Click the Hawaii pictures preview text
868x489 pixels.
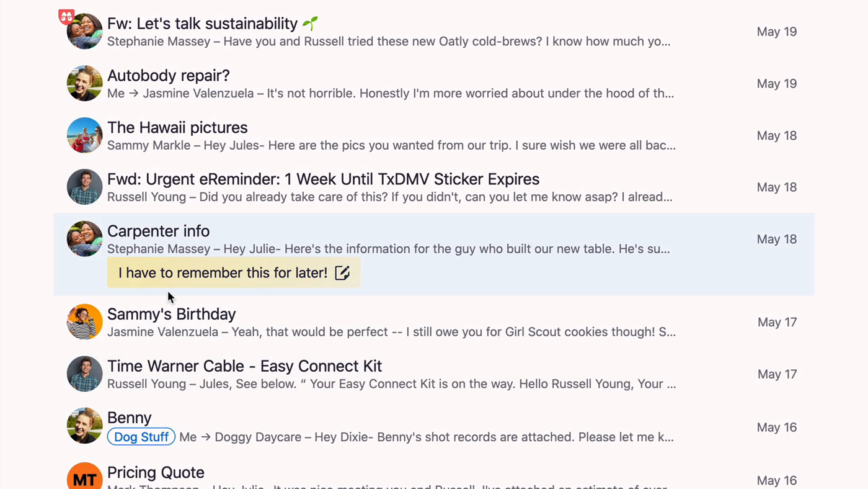[391, 145]
